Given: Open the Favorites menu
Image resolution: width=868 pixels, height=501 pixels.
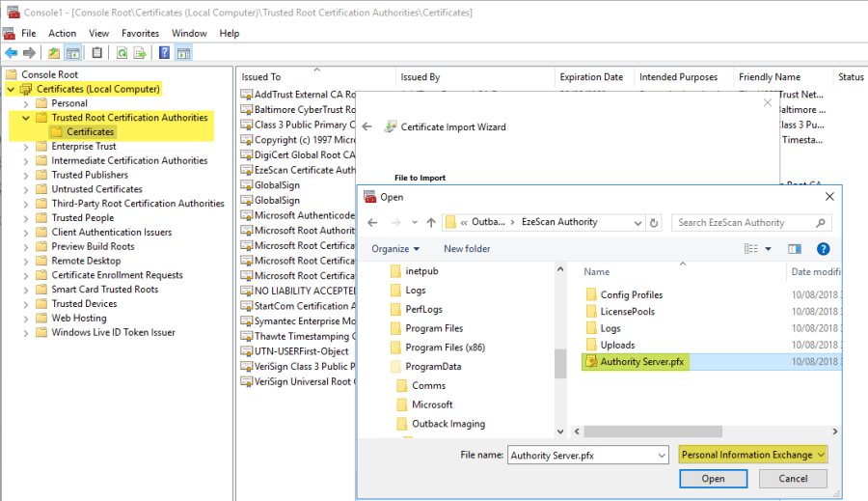Looking at the screenshot, I should (x=140, y=33).
